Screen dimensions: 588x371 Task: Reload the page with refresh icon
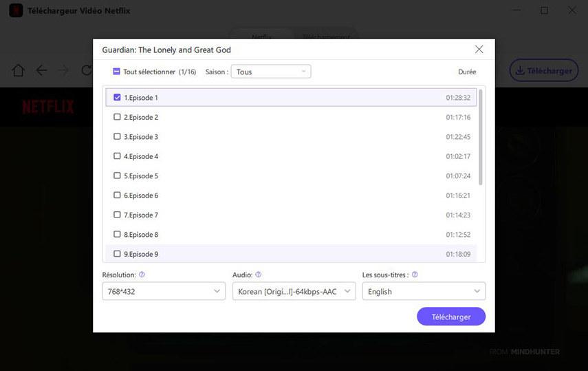point(87,70)
